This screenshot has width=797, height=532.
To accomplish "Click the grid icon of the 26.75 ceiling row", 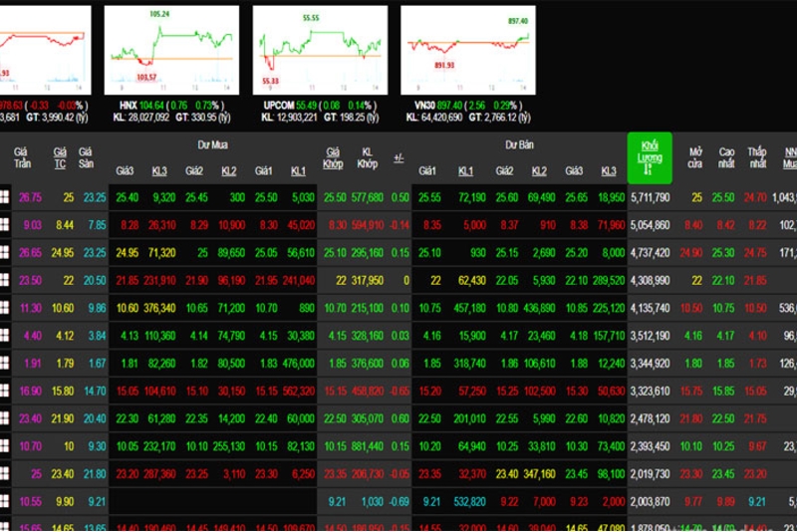I will pyautogui.click(x=4, y=197).
